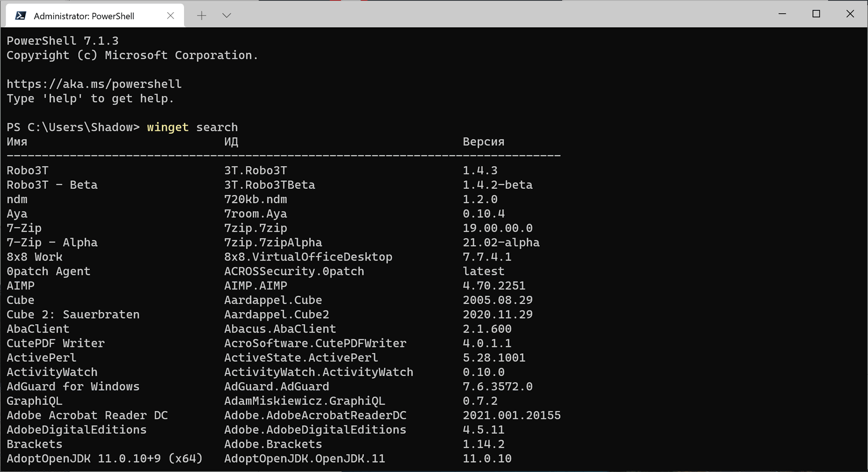Expand the new tab profile dropdown
This screenshot has width=868, height=472.
226,16
